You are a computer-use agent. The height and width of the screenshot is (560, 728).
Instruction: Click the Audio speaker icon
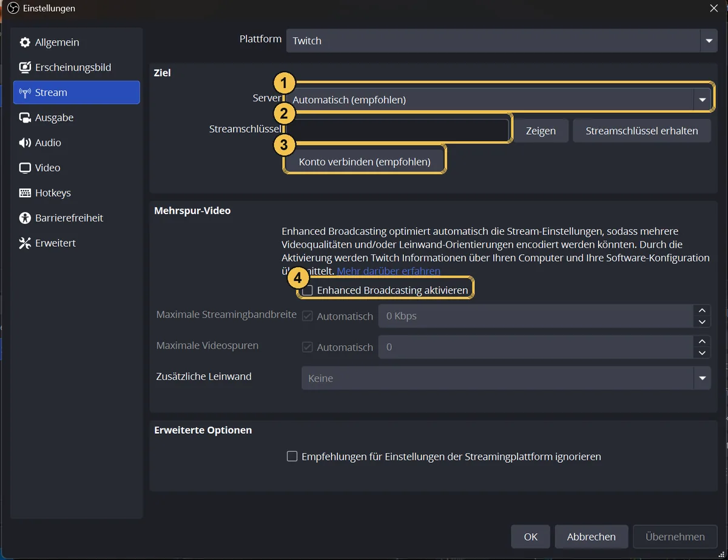click(25, 143)
